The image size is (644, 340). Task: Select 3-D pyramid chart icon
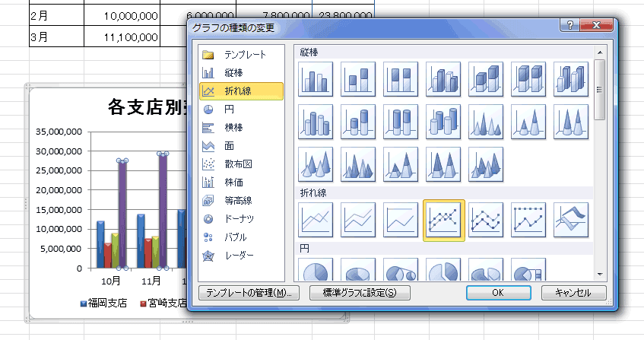[486, 164]
